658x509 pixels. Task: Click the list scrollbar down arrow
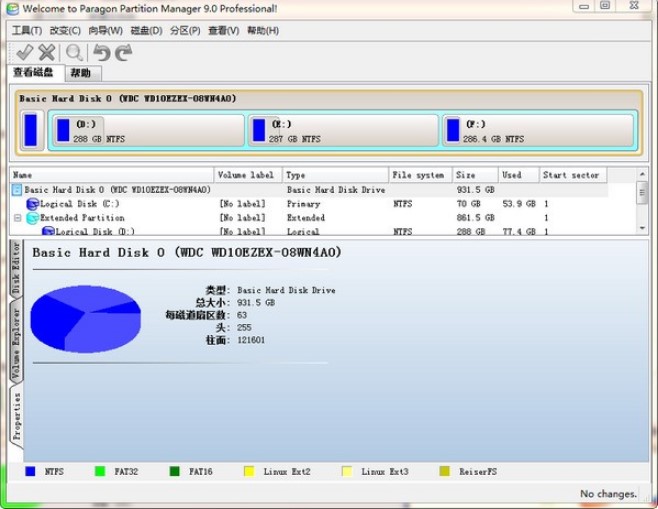point(642,228)
